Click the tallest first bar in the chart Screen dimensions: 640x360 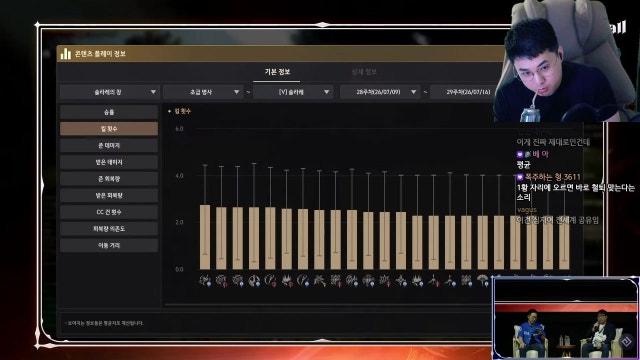point(205,237)
